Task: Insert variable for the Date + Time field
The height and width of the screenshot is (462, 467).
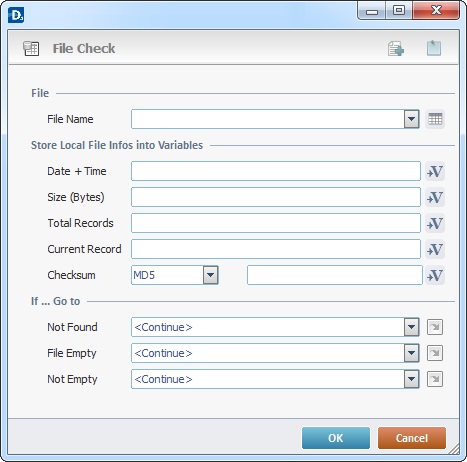Action: (435, 171)
